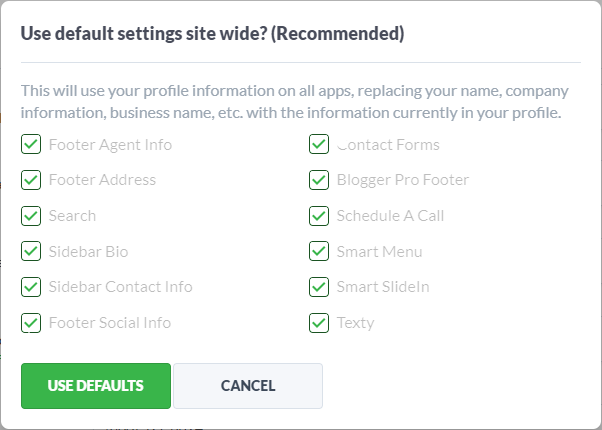Uncheck Blogger Pro Footer checkbox
The image size is (602, 430).
pyautogui.click(x=319, y=180)
